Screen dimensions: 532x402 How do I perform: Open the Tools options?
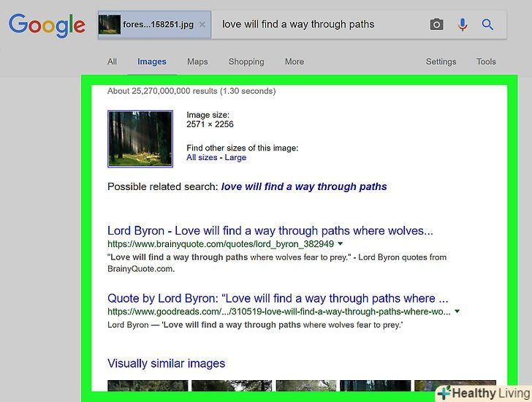coord(486,61)
